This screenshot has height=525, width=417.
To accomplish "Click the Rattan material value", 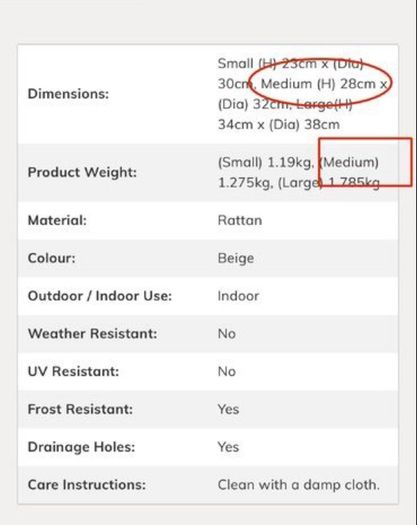I will coord(240,220).
